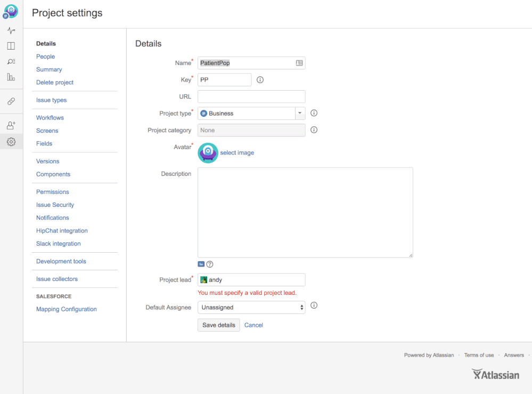Viewport: 532px width, 394px height.
Task: Open the Default Assignee dropdown
Action: [x=251, y=308]
